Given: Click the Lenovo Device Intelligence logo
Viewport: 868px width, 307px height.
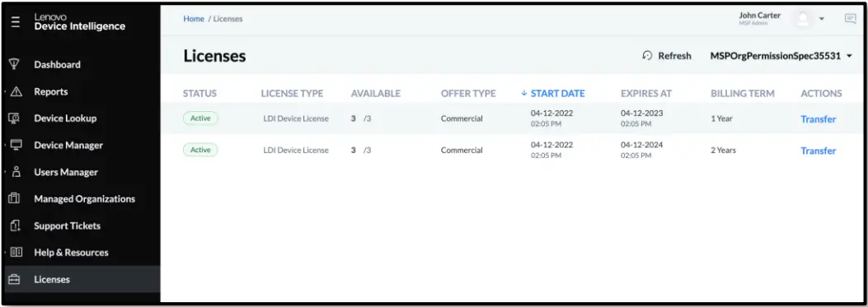Looking at the screenshot, I should point(80,22).
